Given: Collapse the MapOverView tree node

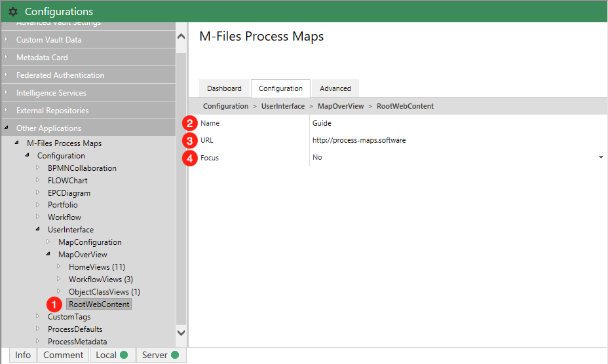Looking at the screenshot, I should [x=48, y=255].
